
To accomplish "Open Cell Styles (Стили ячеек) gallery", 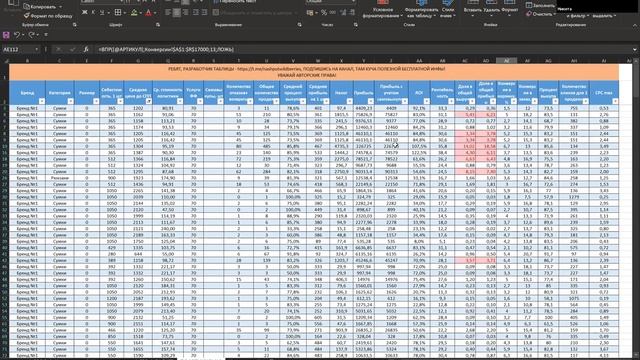I will (x=447, y=9).
